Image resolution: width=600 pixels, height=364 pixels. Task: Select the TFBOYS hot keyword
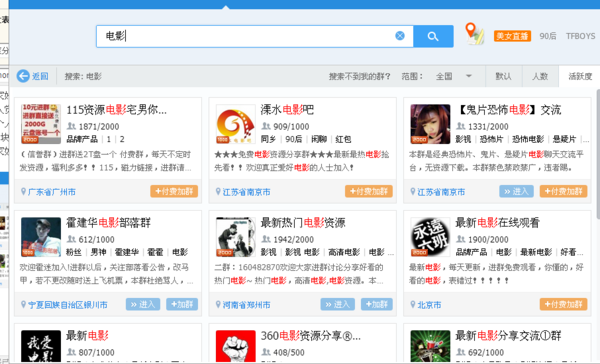tap(580, 36)
